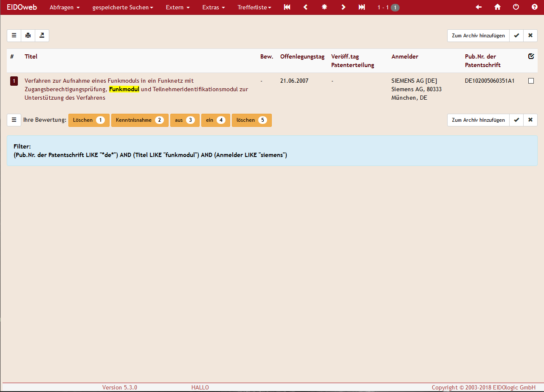This screenshot has width=544, height=392.
Task: Click the date 21.06.2007 cell
Action: (294, 81)
